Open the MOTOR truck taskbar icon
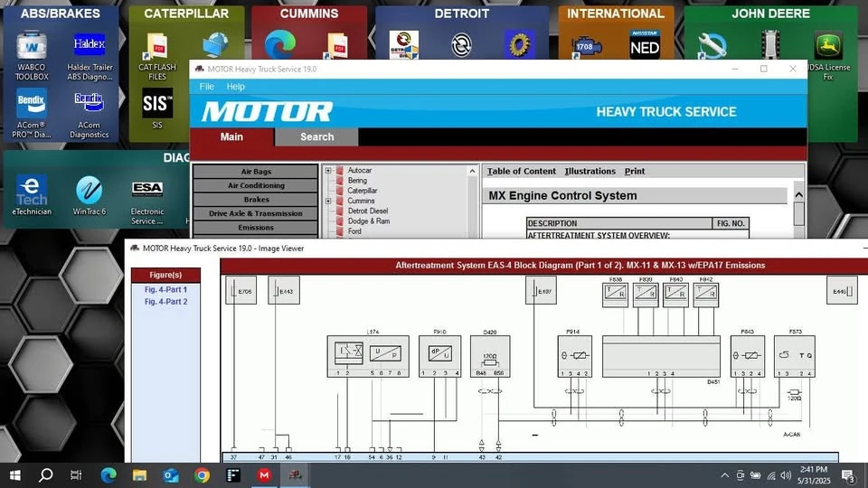 click(295, 474)
